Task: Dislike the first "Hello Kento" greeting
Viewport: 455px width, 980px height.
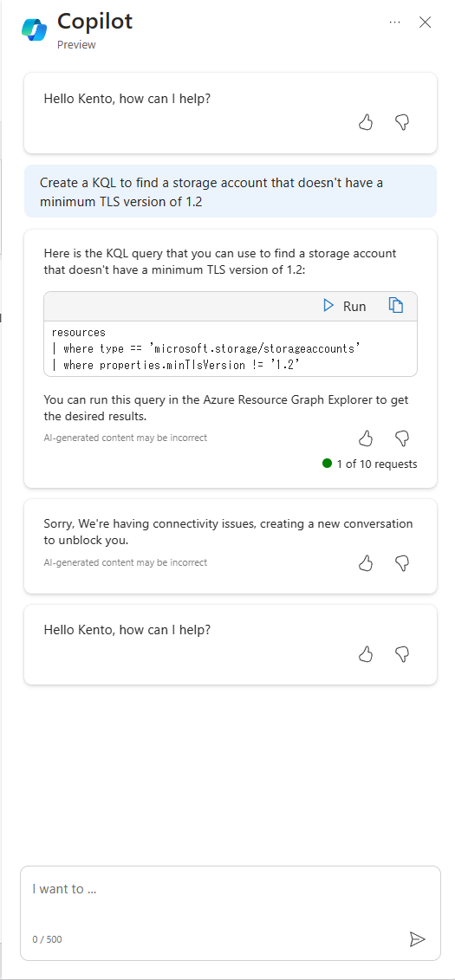Action: [x=402, y=122]
